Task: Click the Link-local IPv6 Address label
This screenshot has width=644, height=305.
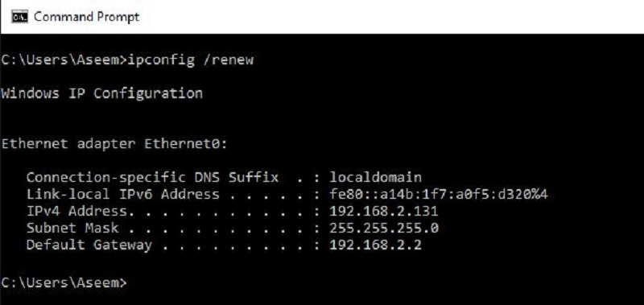Action: click(123, 194)
